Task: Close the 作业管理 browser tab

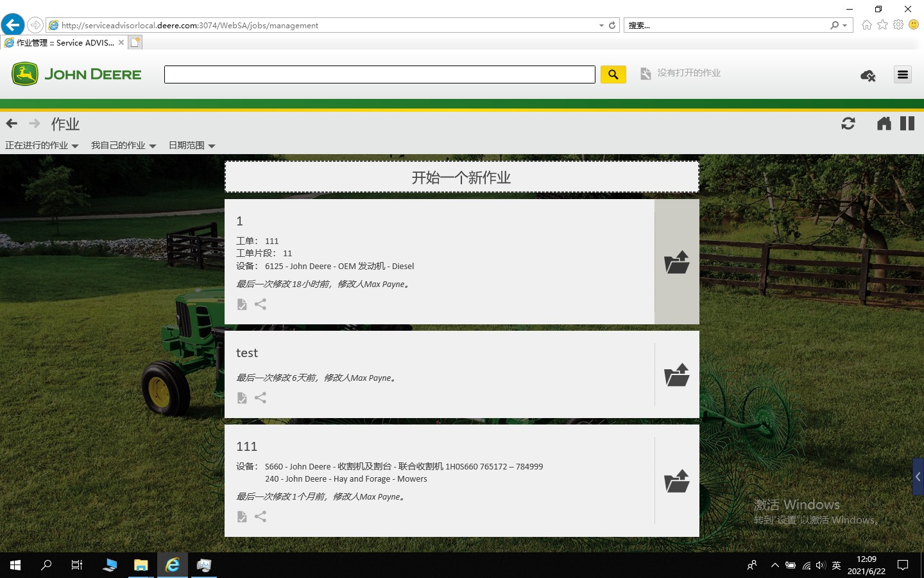Action: [x=121, y=42]
